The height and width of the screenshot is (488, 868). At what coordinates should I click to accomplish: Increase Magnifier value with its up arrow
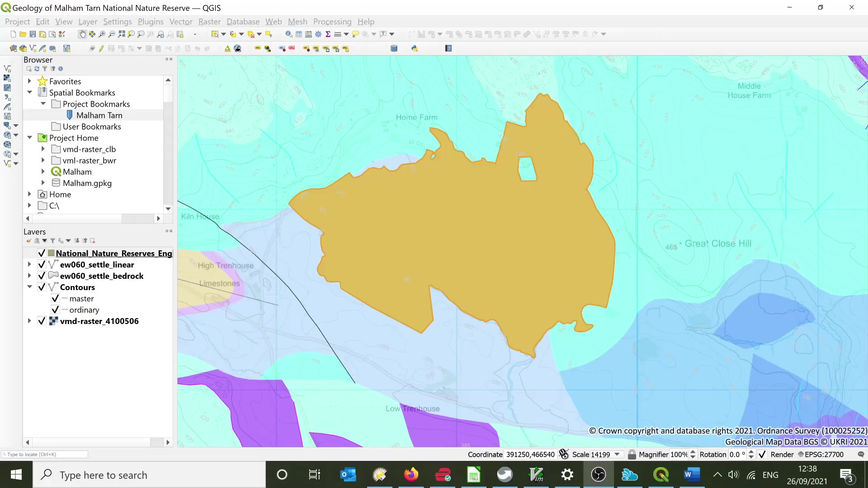[693, 452]
